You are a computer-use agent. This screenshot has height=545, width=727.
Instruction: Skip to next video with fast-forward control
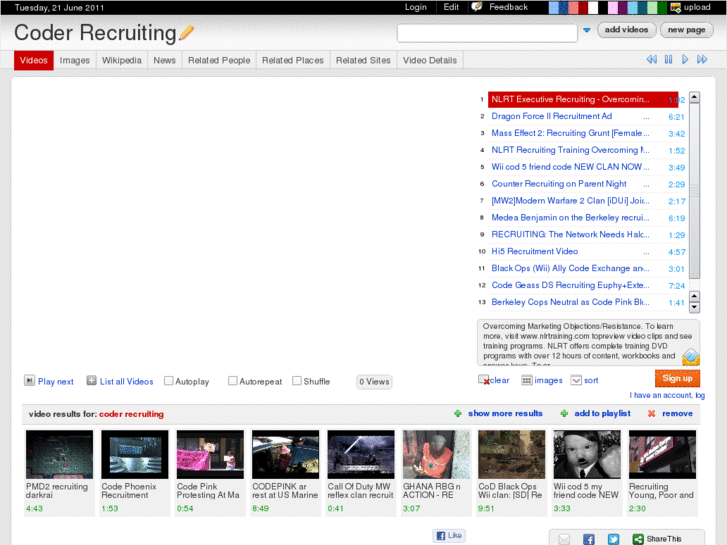[x=702, y=59]
